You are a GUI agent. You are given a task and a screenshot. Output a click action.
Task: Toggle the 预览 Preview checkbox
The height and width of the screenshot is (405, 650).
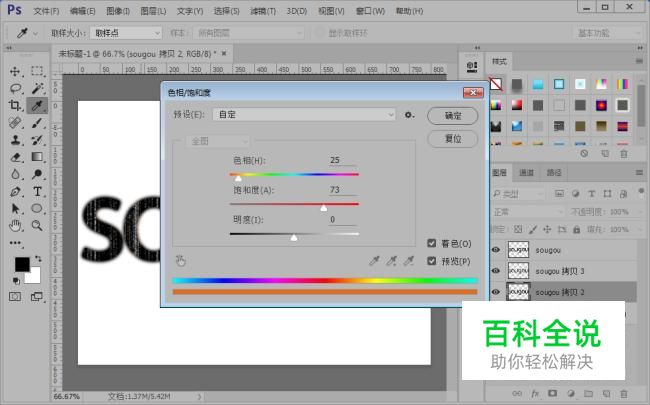pos(432,261)
